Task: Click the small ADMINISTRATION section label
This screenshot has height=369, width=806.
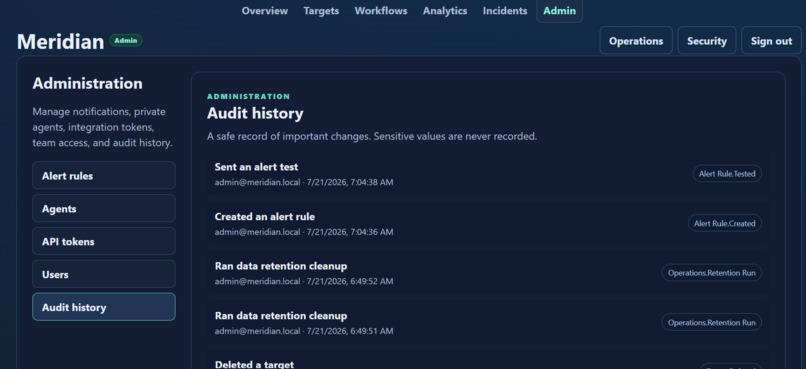Action: 248,96
